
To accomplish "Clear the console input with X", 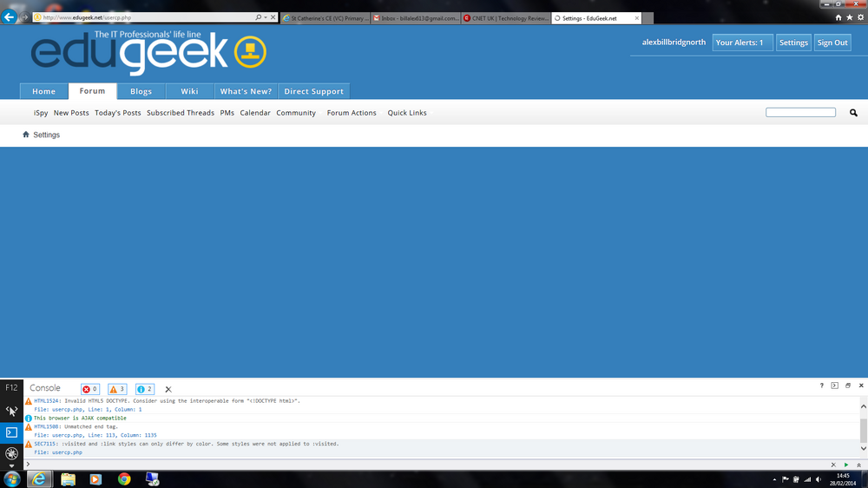I will click(833, 465).
